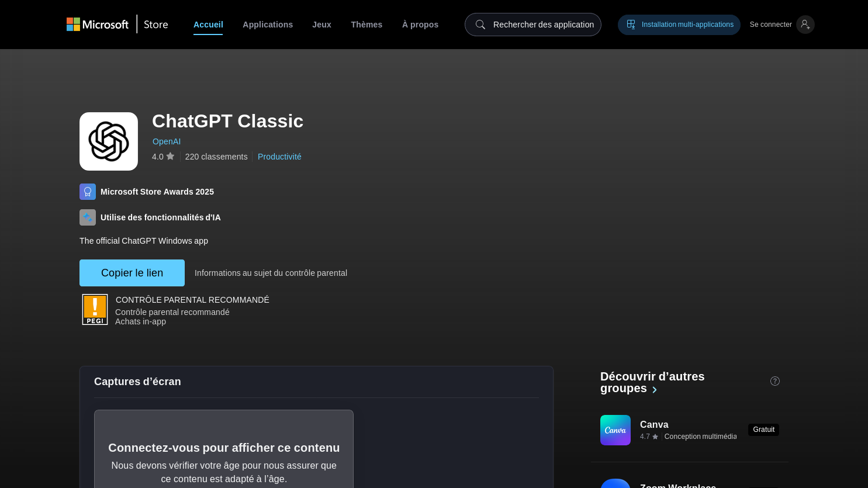Viewport: 868px width, 488px height.
Task: Click the ChatGPT Classic title
Action: pyautogui.click(x=227, y=121)
